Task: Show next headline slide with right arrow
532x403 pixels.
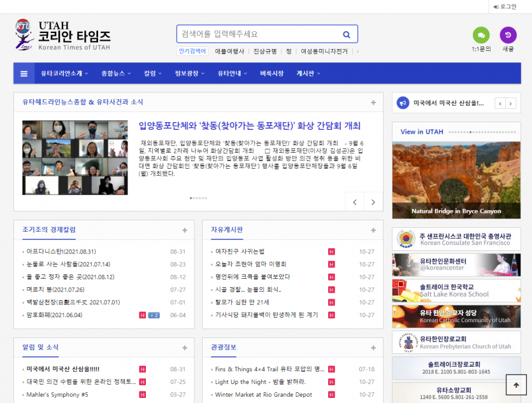Action: tap(373, 202)
